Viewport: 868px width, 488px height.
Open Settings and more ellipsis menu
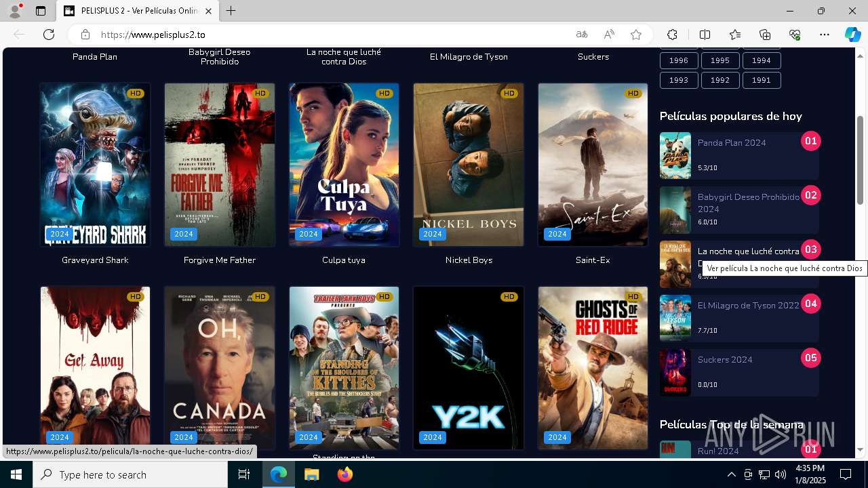pos(825,35)
